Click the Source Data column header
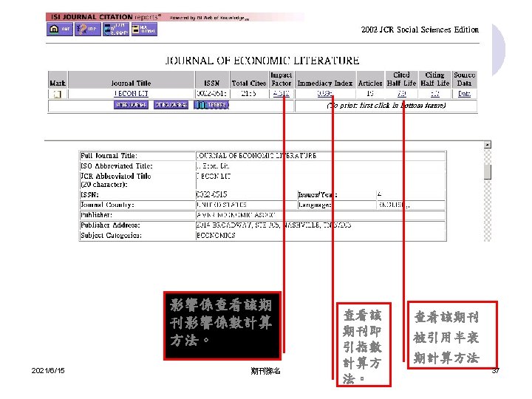The height and width of the screenshot is (399, 532). (x=464, y=79)
